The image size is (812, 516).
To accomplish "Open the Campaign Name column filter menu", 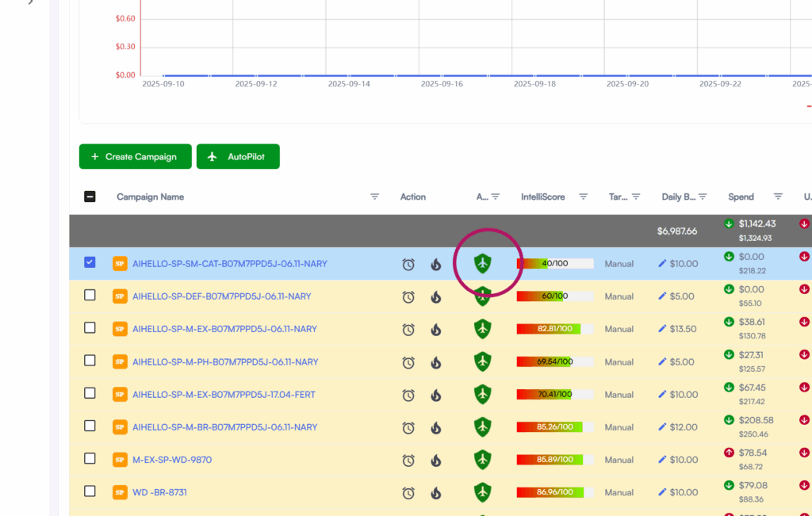I will 374,197.
